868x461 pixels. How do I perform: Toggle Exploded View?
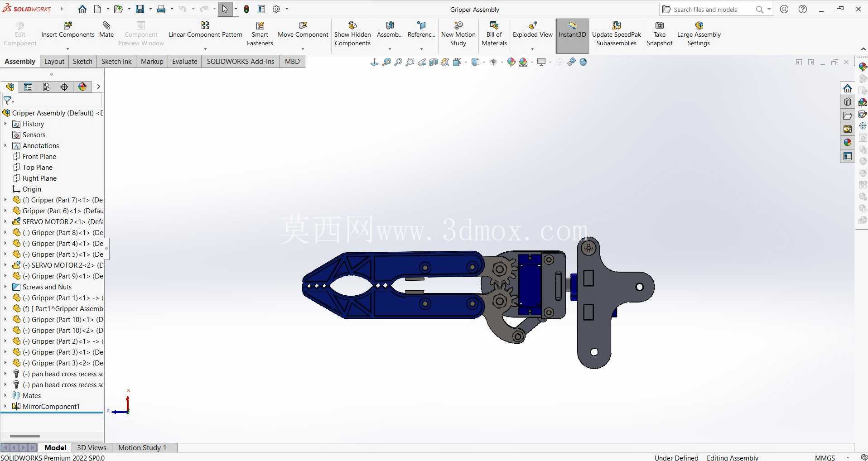(x=532, y=30)
